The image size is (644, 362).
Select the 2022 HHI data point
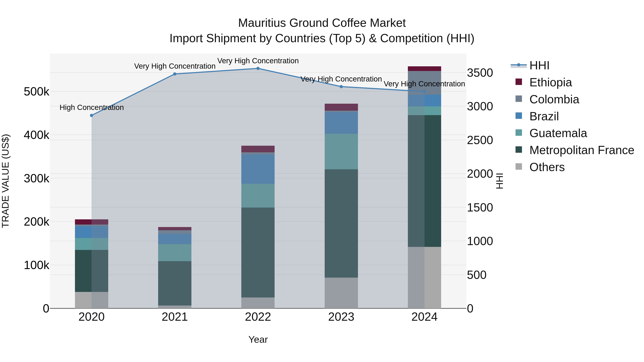tap(258, 68)
